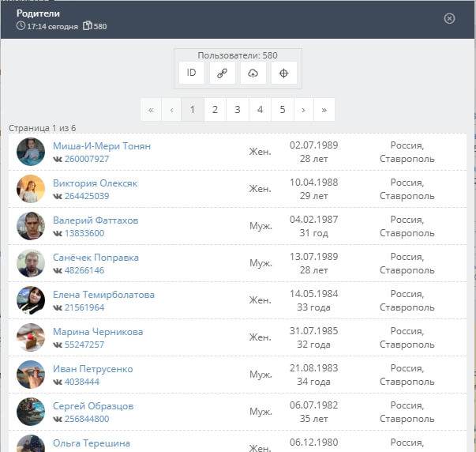
Task: Click Валерий Фаттахов avatar thumbnail
Action: [x=31, y=226]
